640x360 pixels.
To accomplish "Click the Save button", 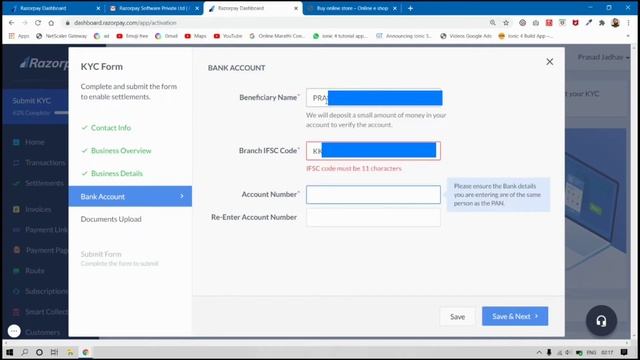I will point(457,317).
